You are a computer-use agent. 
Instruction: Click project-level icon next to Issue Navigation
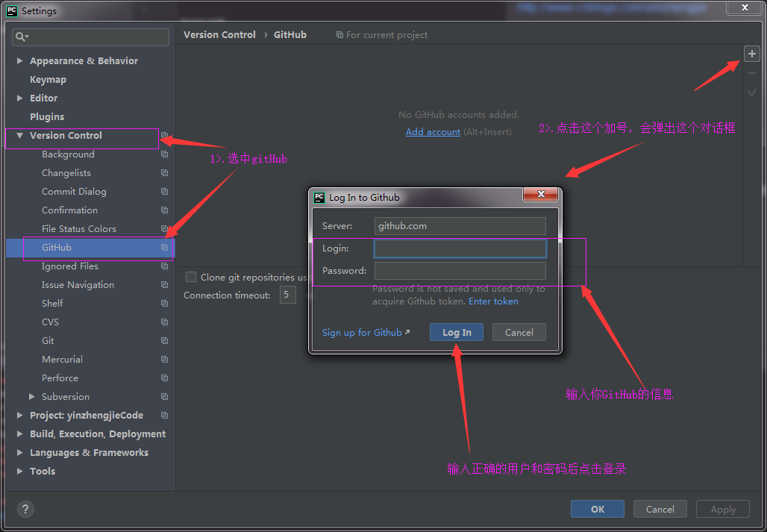pos(164,284)
